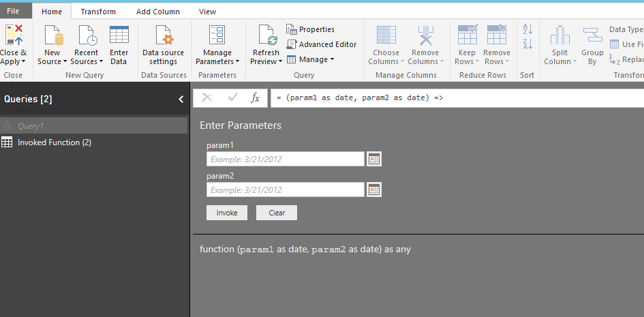The image size is (644, 317).
Task: Cancel the formula edit with X
Action: coord(207,97)
